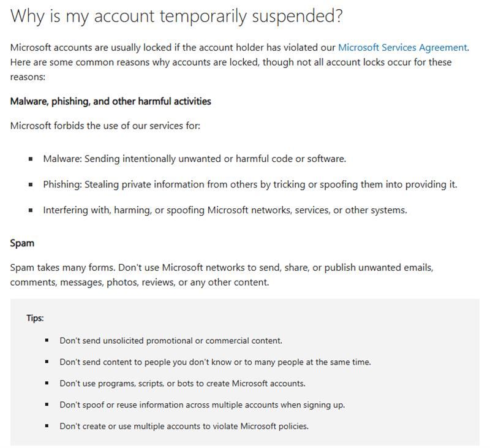The image size is (490, 448).
Task: Click the Interfering with networks bullet
Action: coord(225,210)
